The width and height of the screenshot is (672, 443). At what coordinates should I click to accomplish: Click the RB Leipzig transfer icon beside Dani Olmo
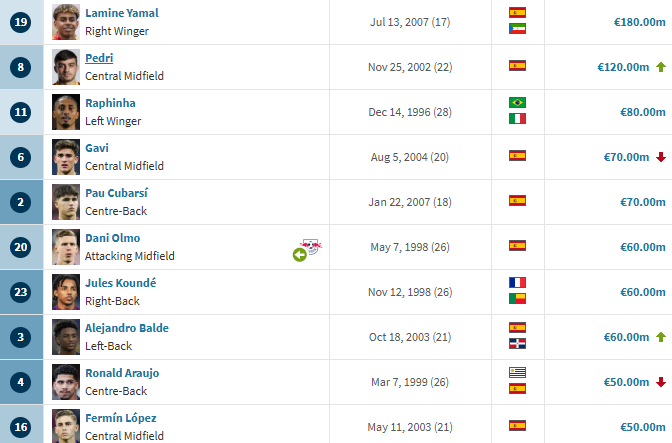pos(307,250)
